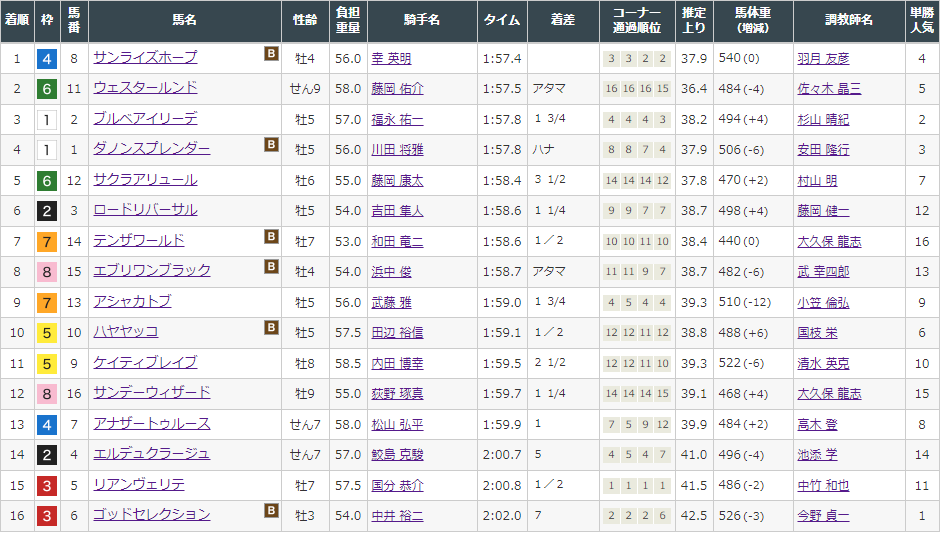Viewport: 942px width, 534px height.
Task: Click yellow frame 5 badge in ハヤヤッコ row
Action: 47,333
